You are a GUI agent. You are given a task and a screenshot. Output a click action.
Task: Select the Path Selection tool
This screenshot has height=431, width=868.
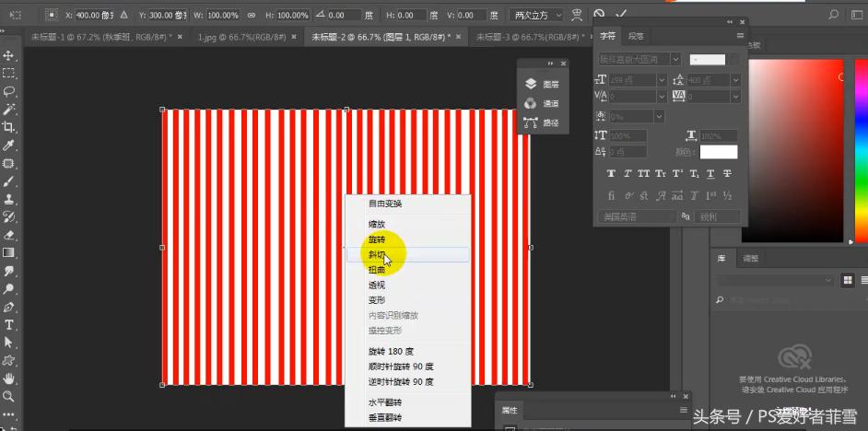pyautogui.click(x=8, y=342)
